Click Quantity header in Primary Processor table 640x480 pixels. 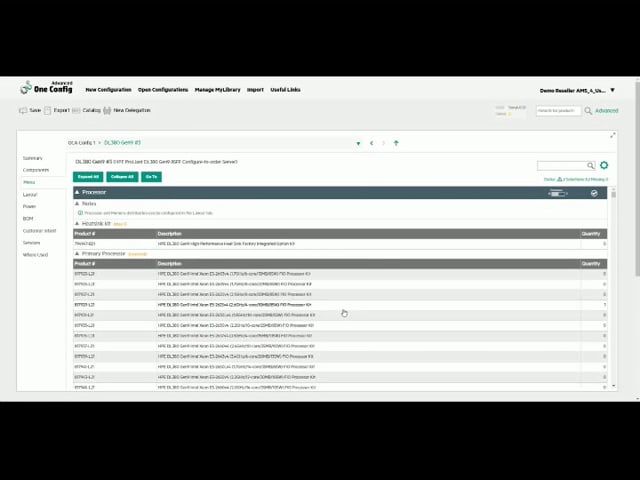point(591,264)
